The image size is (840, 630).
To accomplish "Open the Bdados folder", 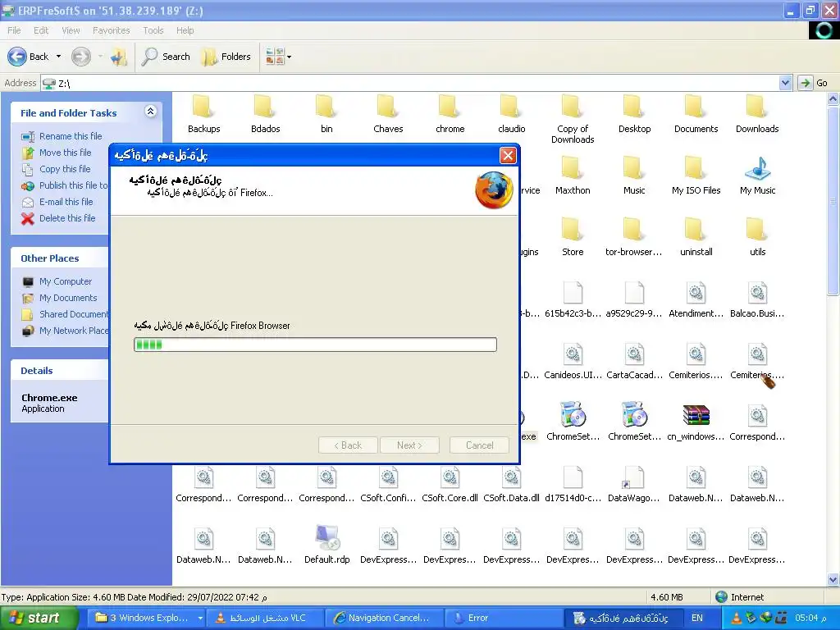I will click(265, 113).
